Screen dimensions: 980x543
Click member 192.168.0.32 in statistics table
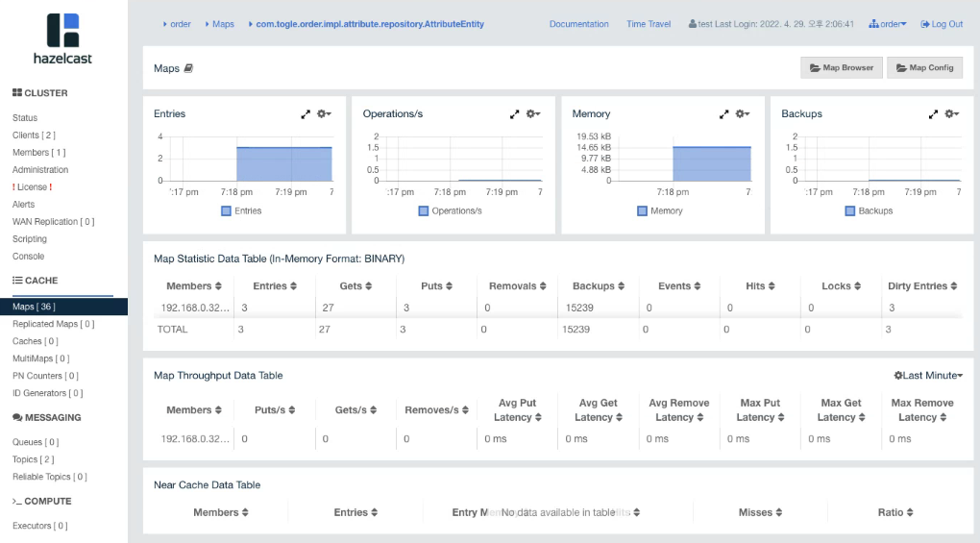[x=195, y=309]
